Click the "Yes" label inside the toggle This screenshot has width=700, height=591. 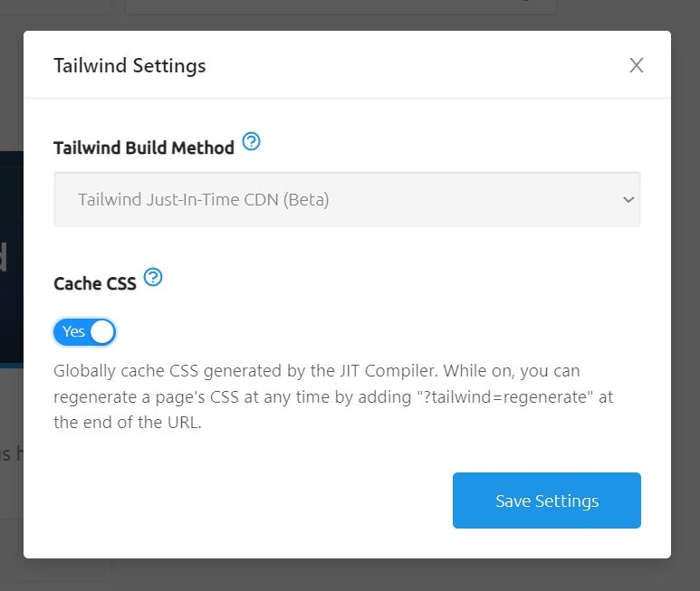point(73,332)
